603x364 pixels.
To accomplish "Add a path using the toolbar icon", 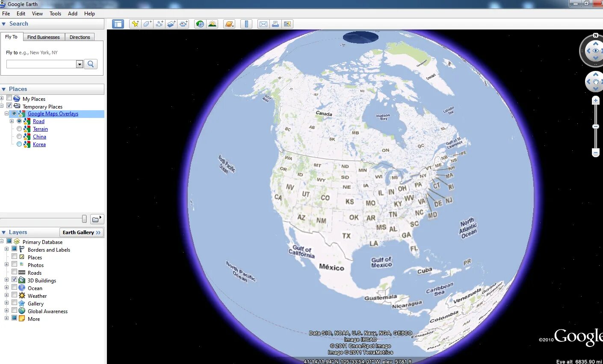I will (x=160, y=24).
